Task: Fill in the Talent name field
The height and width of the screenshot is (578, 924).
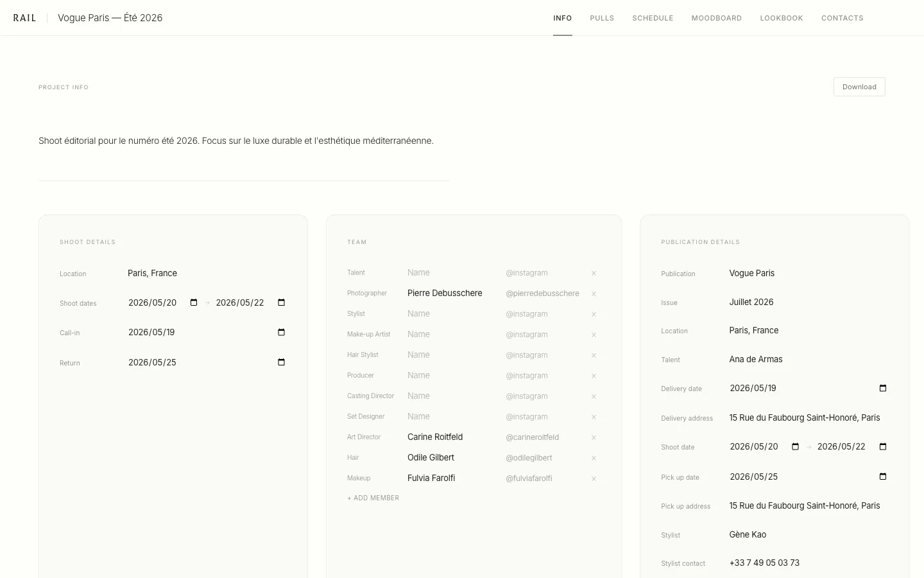Action: pos(452,273)
